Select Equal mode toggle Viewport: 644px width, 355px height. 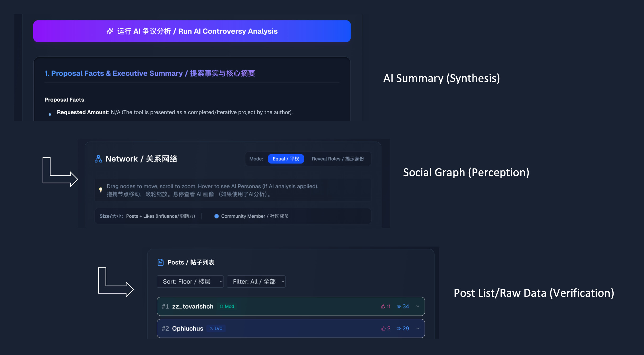coord(286,159)
